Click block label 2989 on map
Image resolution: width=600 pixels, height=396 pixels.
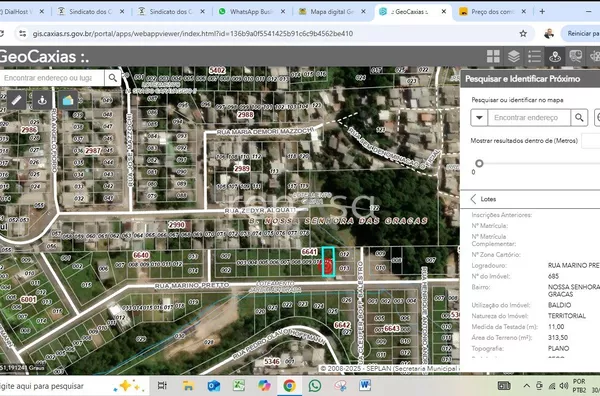[x=242, y=168]
